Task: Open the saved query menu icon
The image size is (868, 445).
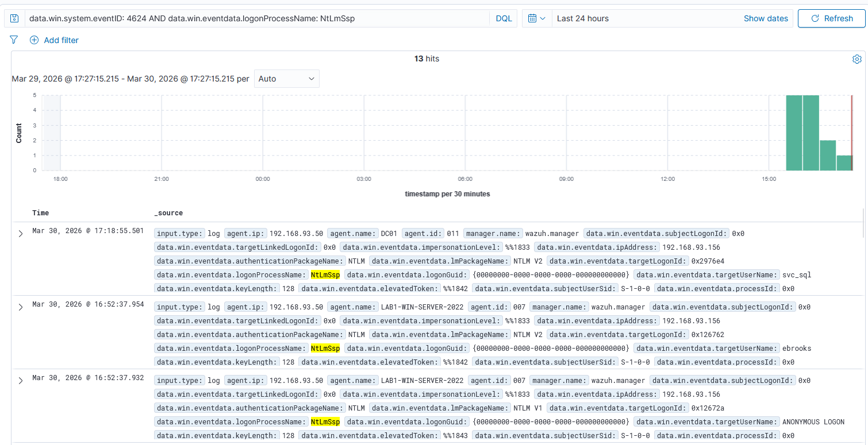Action: pos(14,18)
